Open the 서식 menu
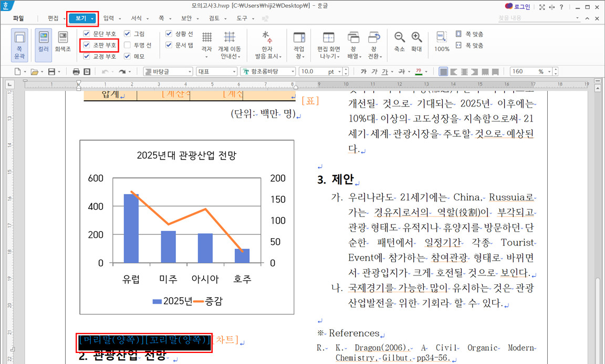The image size is (605, 364). click(136, 18)
